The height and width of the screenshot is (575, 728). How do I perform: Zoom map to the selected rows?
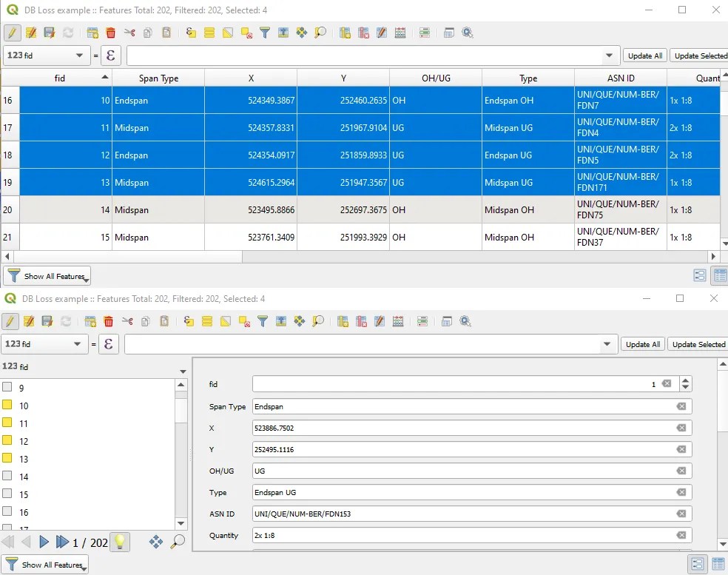pos(320,33)
